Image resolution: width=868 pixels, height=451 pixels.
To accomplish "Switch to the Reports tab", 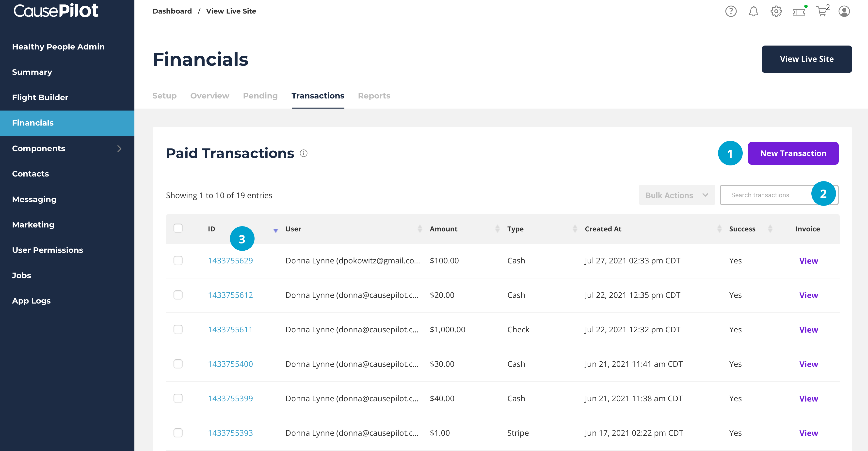I will click(x=374, y=96).
